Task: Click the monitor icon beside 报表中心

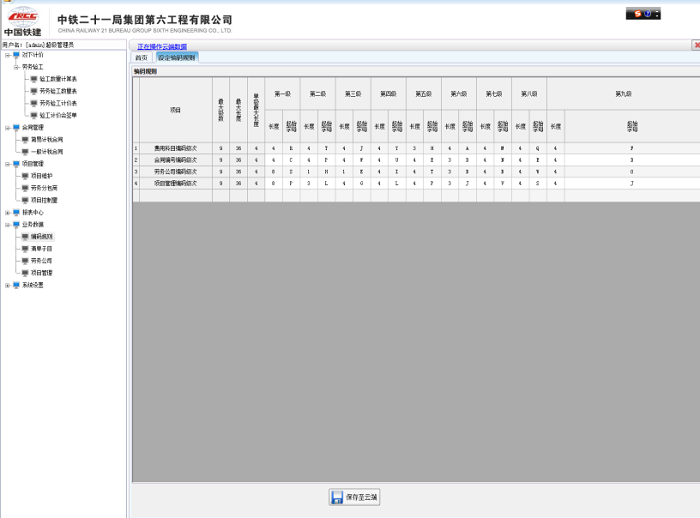Action: (16, 212)
